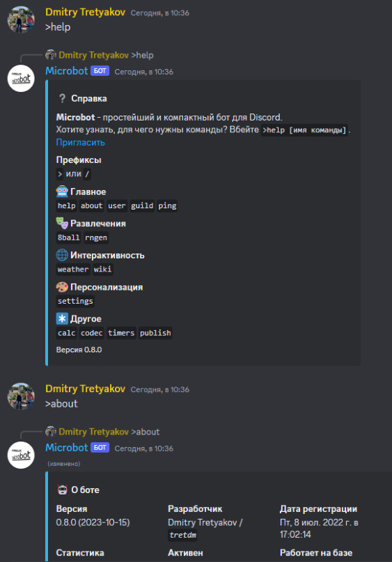Click Dmitry Tretyakov's avatar on the >about message
Screen dimensions: 392x562
21,396
